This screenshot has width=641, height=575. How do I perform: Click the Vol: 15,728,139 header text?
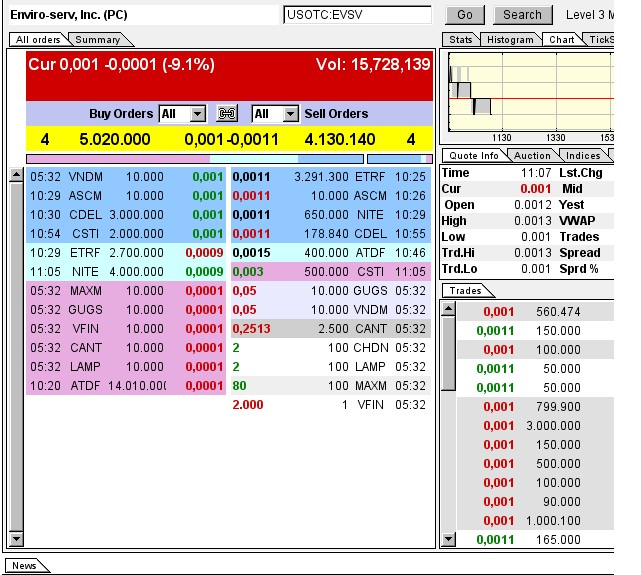[x=373, y=65]
